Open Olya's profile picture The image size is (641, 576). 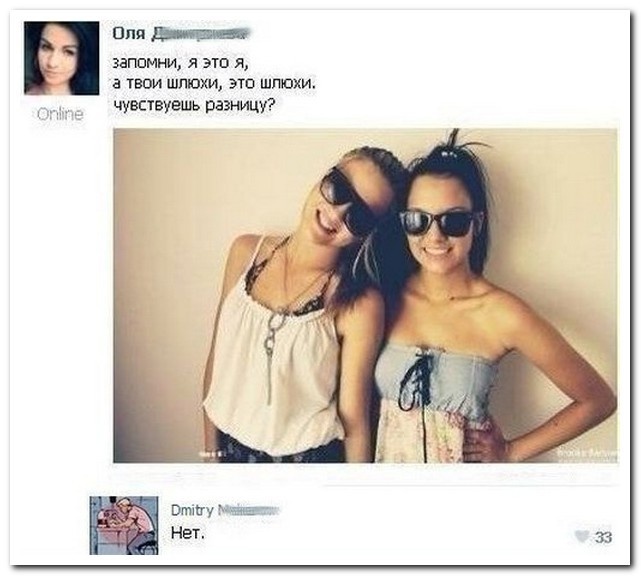pos(61,58)
